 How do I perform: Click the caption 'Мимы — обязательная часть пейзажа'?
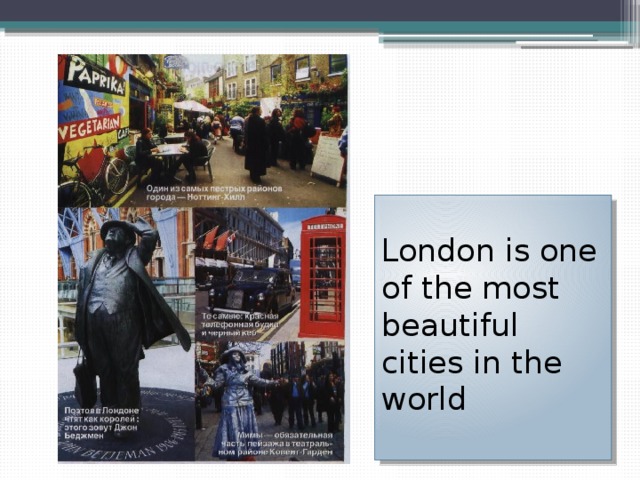(277, 444)
